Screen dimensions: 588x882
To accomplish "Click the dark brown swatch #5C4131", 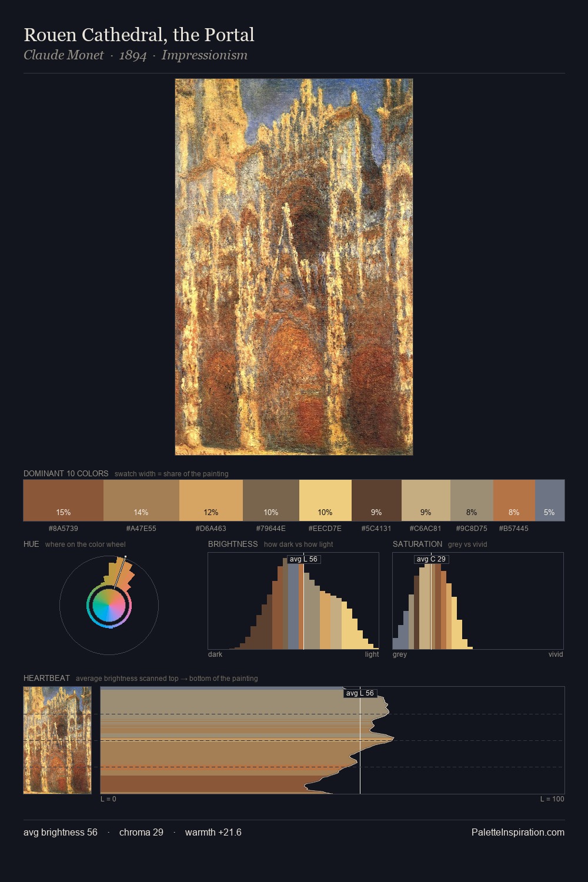I will [376, 500].
